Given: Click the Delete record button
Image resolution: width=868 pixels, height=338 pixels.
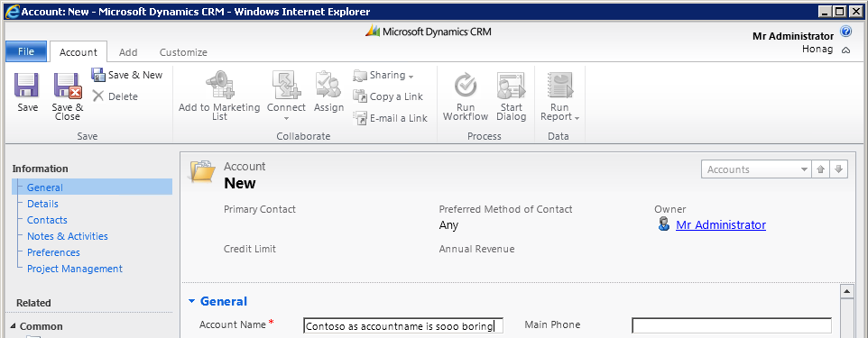Looking at the screenshot, I should coord(115,96).
